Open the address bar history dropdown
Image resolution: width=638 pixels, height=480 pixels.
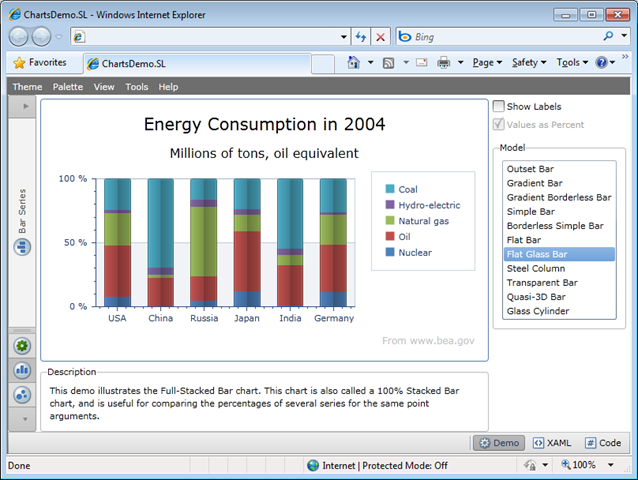pos(344,37)
